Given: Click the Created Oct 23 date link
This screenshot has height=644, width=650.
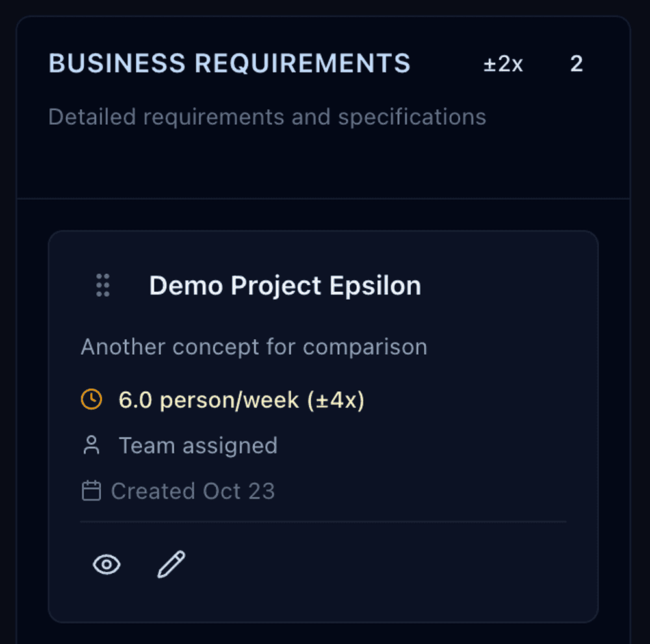Looking at the screenshot, I should (193, 491).
